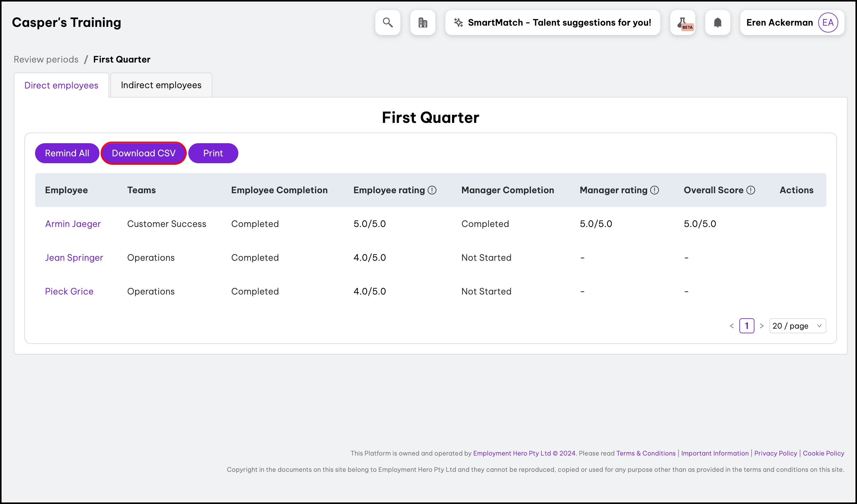This screenshot has width=857, height=504.
Task: Click the Download CSV button
Action: (x=144, y=153)
